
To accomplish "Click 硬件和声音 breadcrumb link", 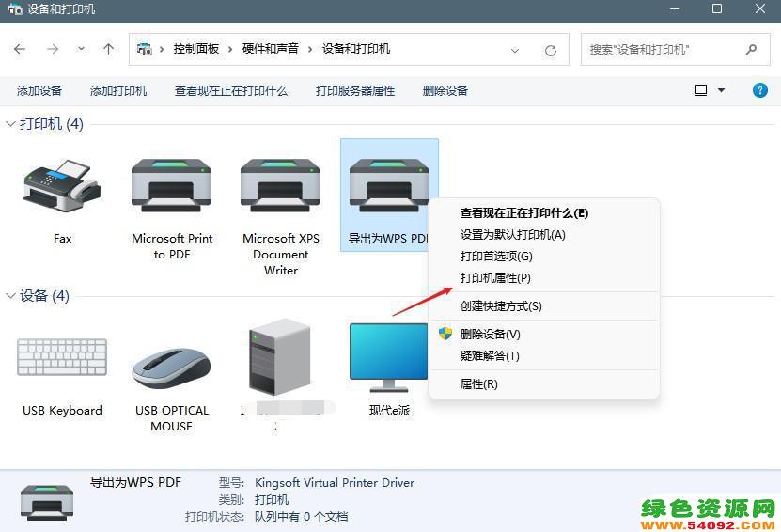I will pos(270,49).
